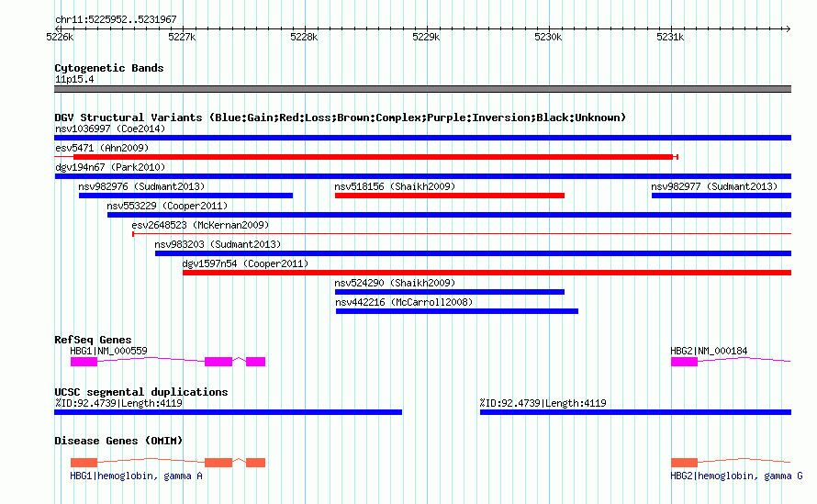Viewport: 817px width, 504px height.
Task: Click the UCSC segmental duplications track title
Action: (x=141, y=392)
